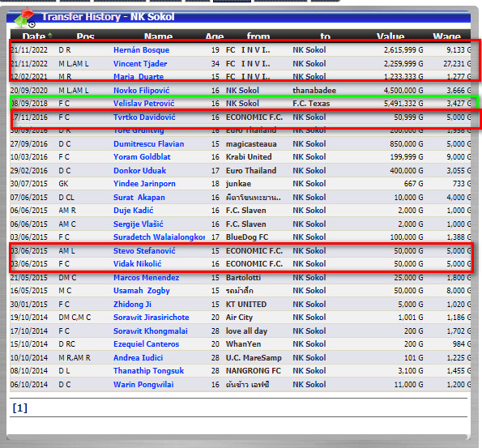The image size is (482, 448).
Task: Click page number [1] in pagination
Action: pyautogui.click(x=20, y=408)
